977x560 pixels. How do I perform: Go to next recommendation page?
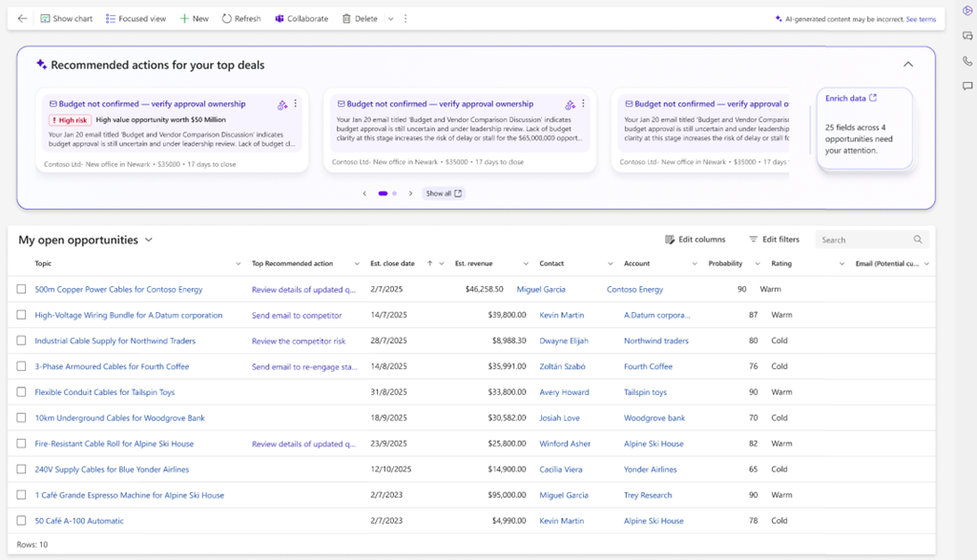point(410,194)
